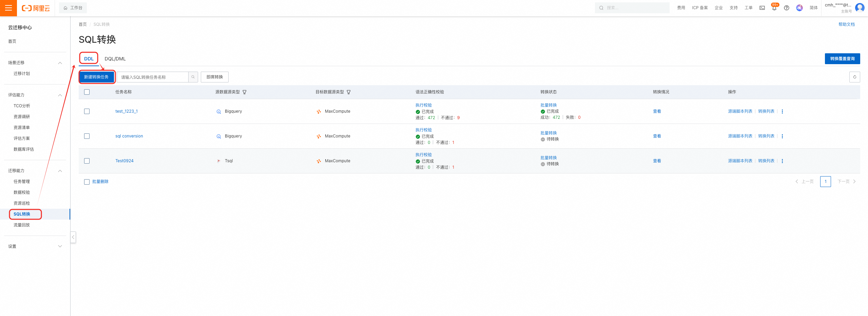Open ICP 备案 in the top menu
This screenshot has height=316, width=868.
pos(700,8)
